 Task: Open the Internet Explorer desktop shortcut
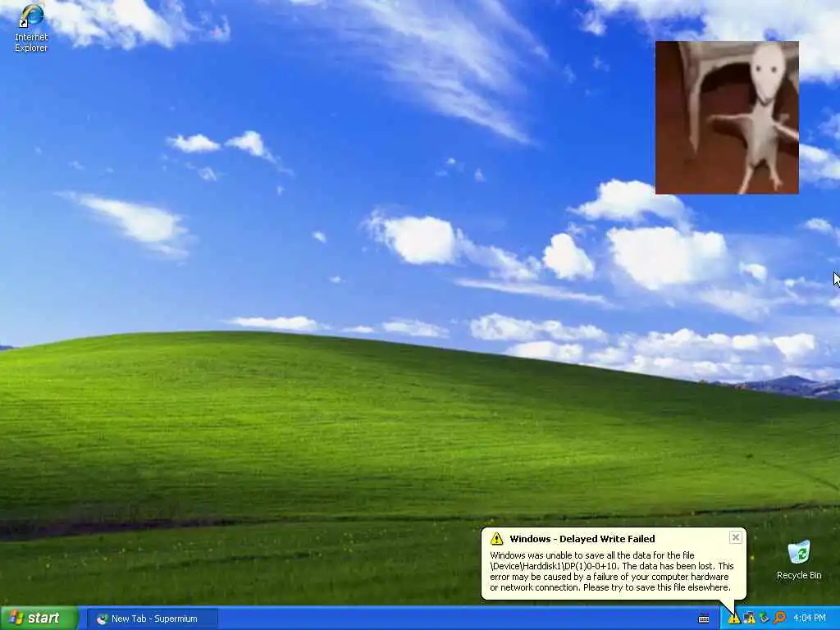point(31,27)
